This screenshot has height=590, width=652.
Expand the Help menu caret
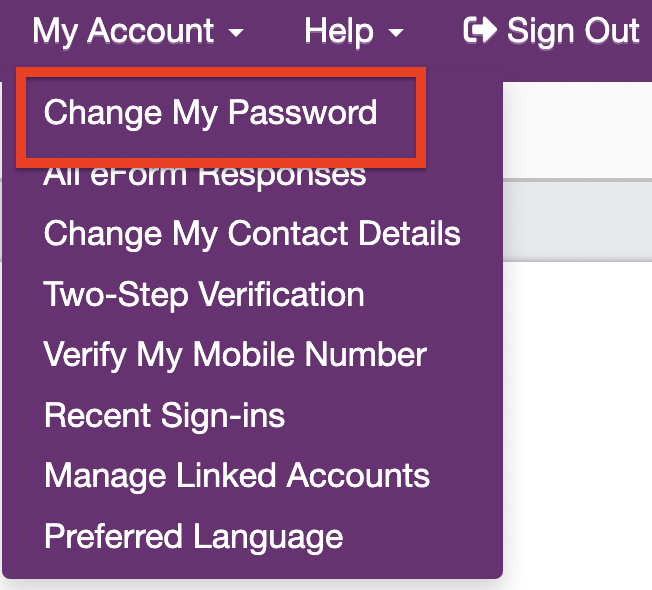click(396, 34)
